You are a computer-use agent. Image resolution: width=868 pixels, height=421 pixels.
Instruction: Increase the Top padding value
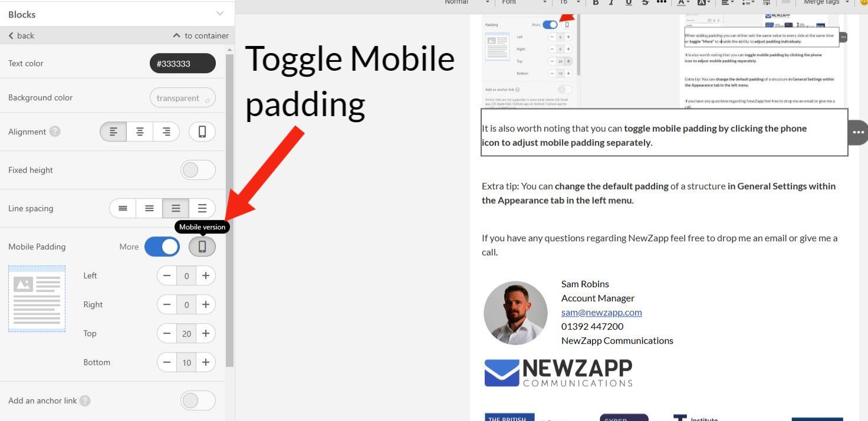pyautogui.click(x=205, y=333)
